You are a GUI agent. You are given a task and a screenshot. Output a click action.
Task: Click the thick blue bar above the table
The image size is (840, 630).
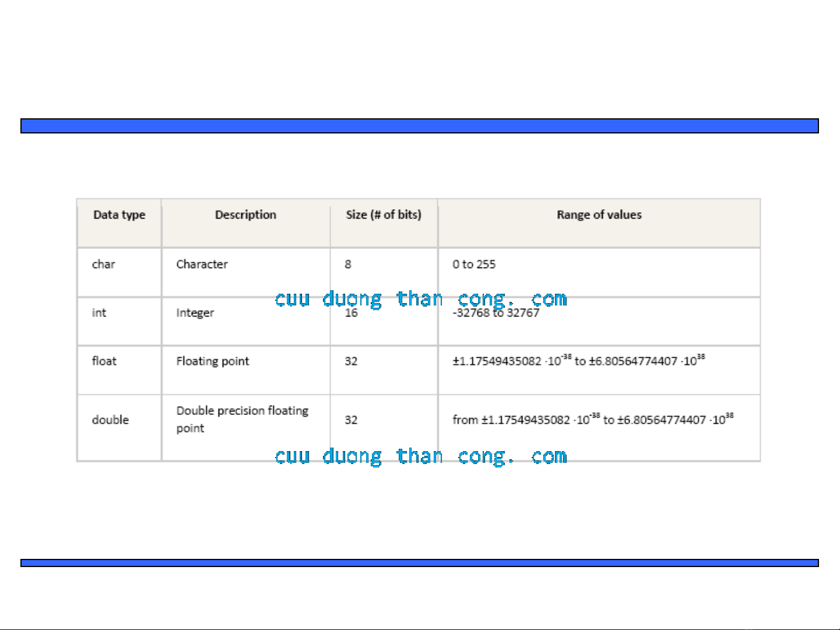point(420,126)
